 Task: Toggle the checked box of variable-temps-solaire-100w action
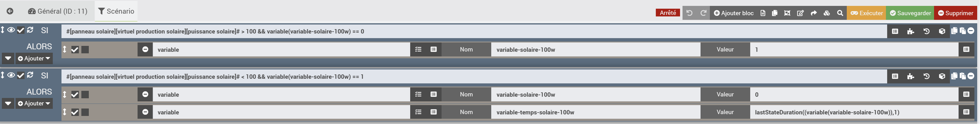[75, 112]
